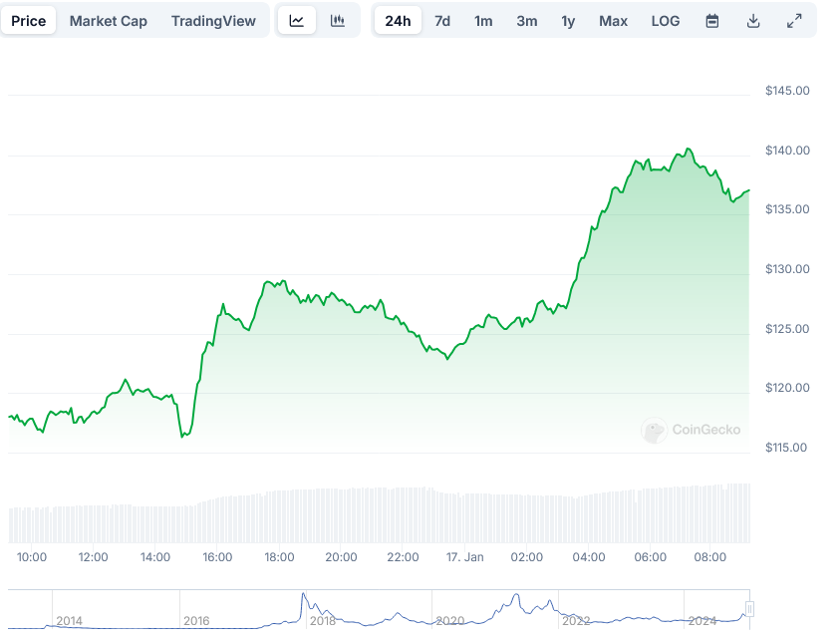Select the Price tab
The image size is (840, 643).
pos(28,21)
